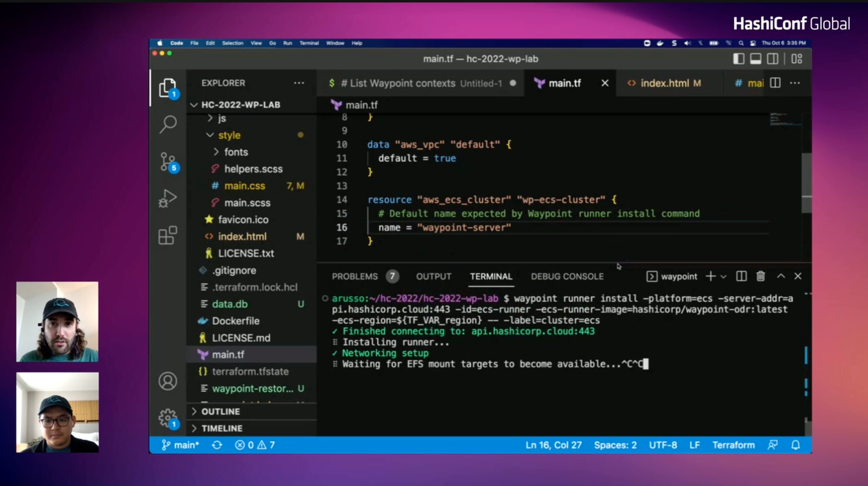Image resolution: width=868 pixels, height=486 pixels.
Task: Toggle the panel visibility icon top right
Action: 755,59
